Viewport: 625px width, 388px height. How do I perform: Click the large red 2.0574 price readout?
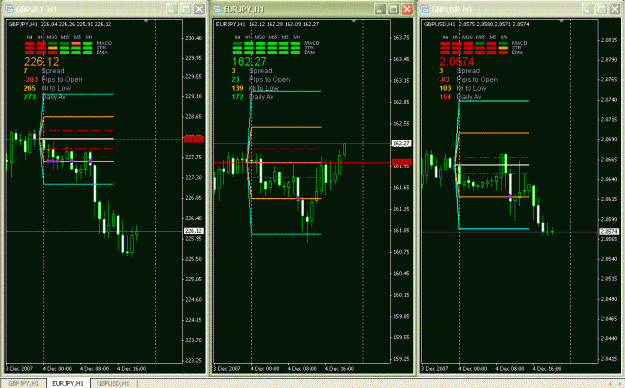(x=457, y=61)
